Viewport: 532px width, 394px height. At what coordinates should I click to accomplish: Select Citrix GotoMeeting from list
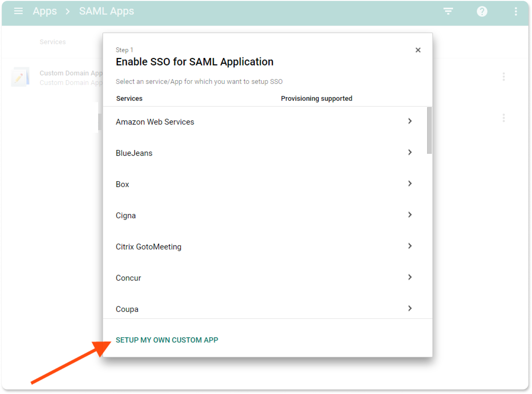pyautogui.click(x=149, y=247)
